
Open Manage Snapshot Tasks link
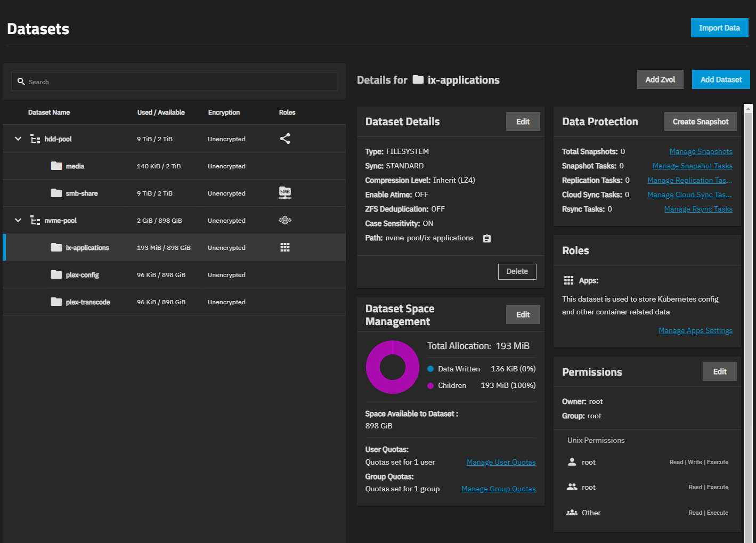tap(692, 166)
